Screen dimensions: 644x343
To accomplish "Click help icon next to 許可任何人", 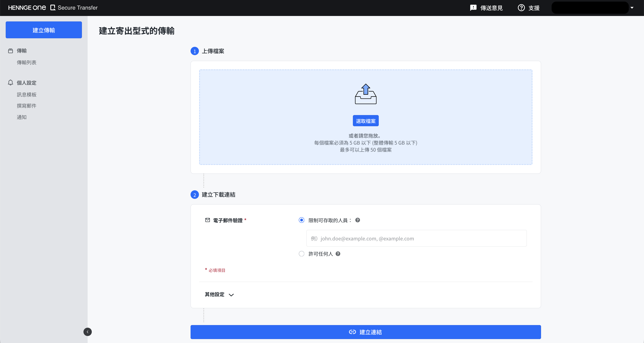I will [338, 254].
